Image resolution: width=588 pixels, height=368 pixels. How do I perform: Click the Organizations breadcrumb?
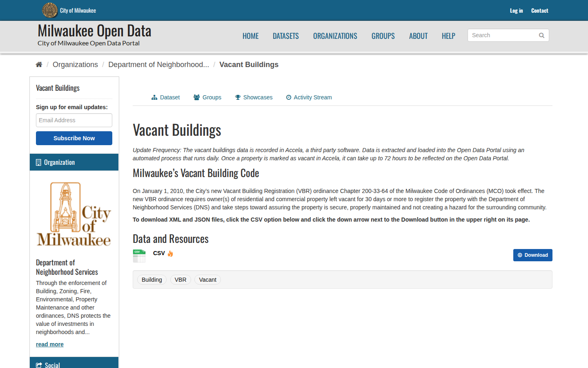pyautogui.click(x=75, y=65)
